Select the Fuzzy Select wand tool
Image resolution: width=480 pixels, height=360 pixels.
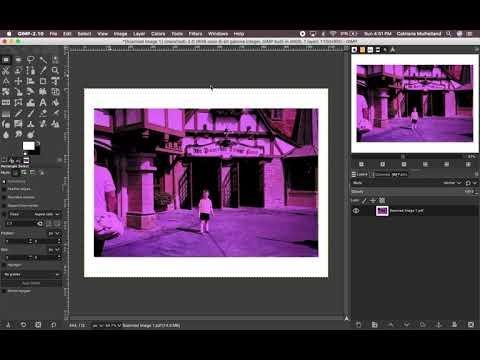tap(43, 60)
